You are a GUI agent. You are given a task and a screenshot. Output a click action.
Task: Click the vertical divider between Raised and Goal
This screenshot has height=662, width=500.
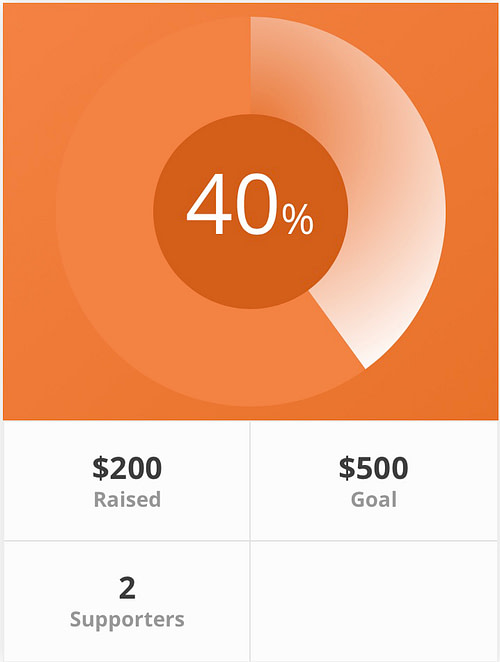coord(250,480)
